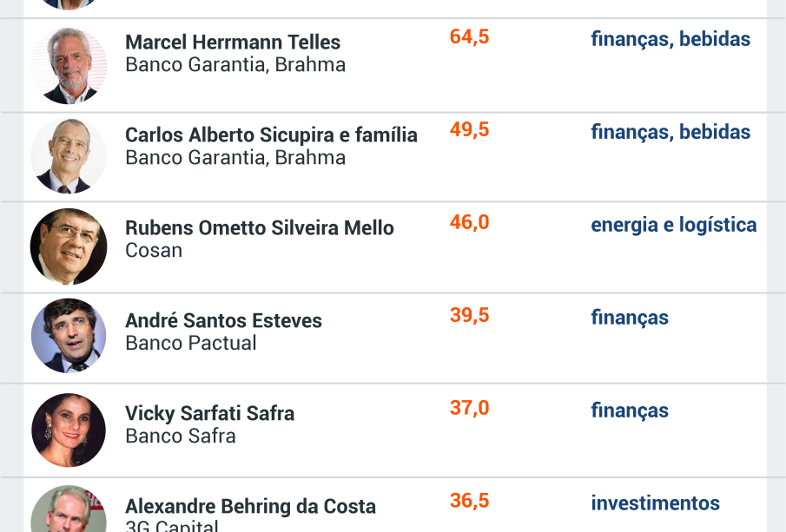Click the photo beside Marcel Herrmann Telles

point(69,66)
